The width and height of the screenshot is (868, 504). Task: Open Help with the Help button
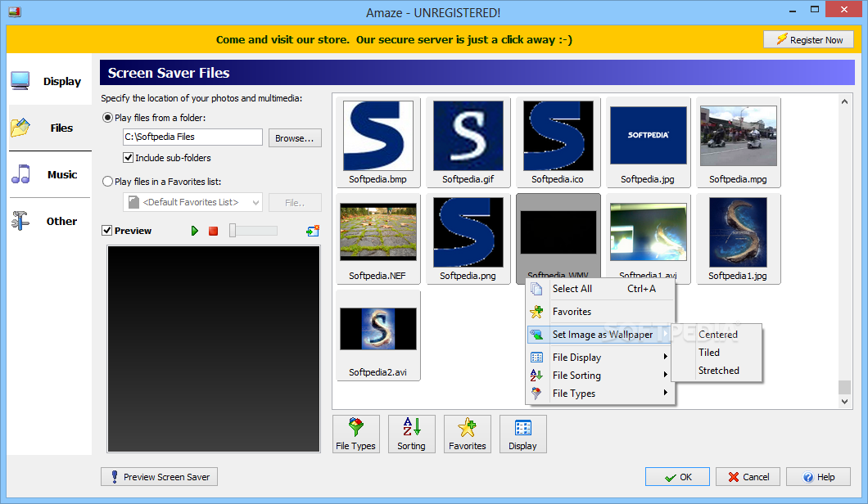[818, 477]
